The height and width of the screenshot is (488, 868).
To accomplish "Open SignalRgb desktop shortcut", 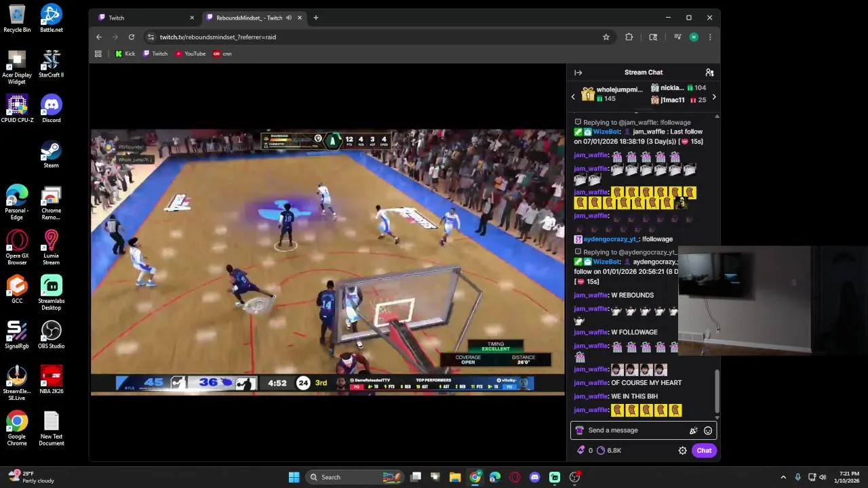I will [x=17, y=335].
